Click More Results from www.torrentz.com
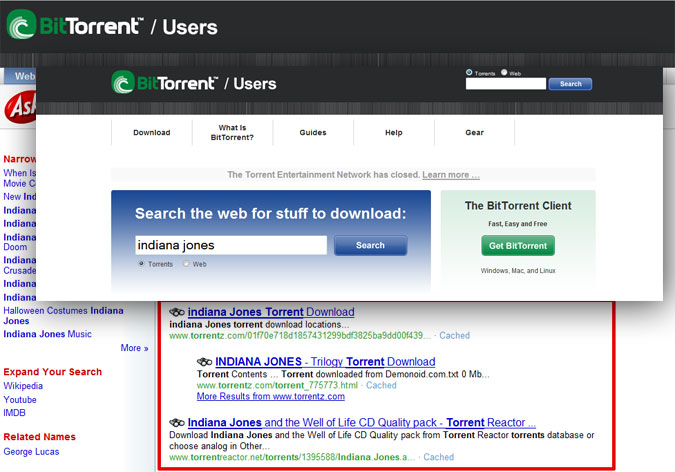The height and width of the screenshot is (472, 675). [271, 396]
